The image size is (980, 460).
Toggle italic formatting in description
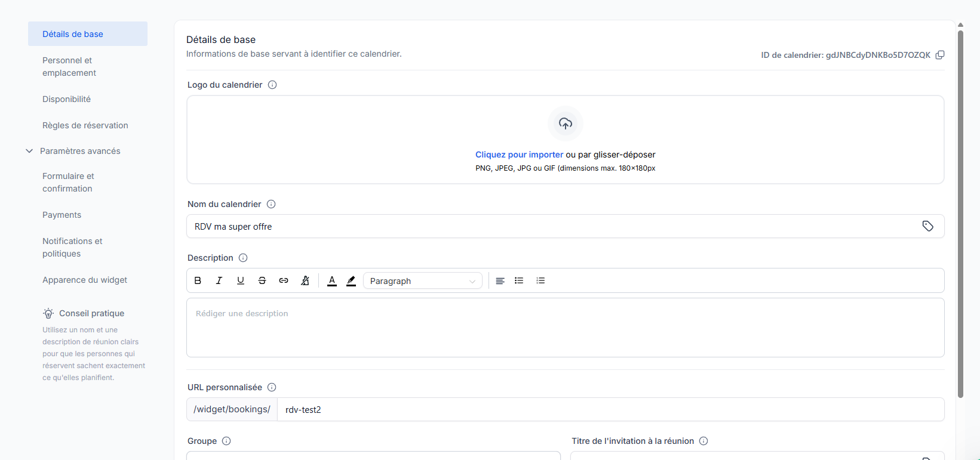click(219, 280)
